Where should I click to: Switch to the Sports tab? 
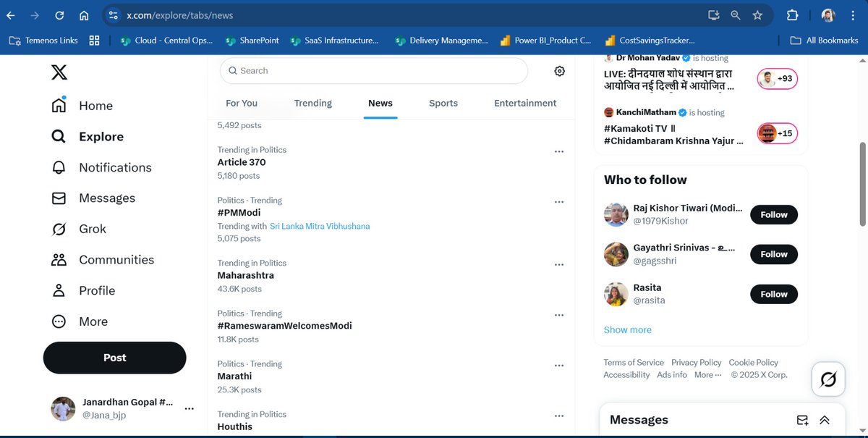(x=443, y=104)
